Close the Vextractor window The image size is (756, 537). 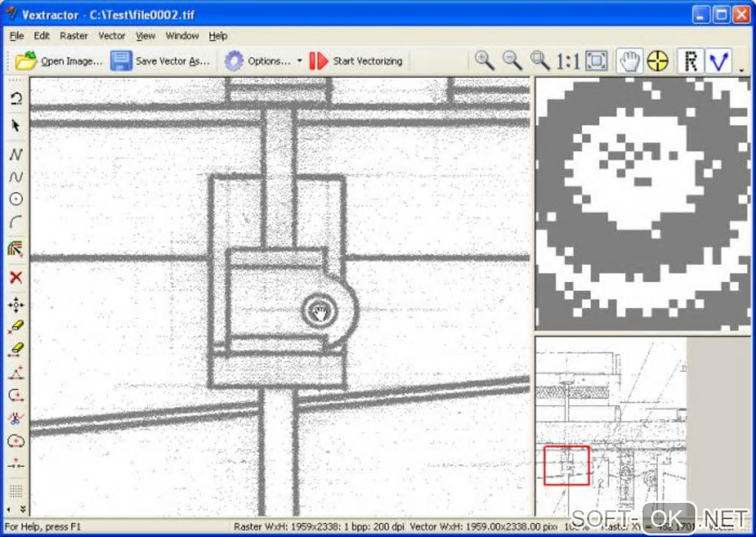click(741, 15)
